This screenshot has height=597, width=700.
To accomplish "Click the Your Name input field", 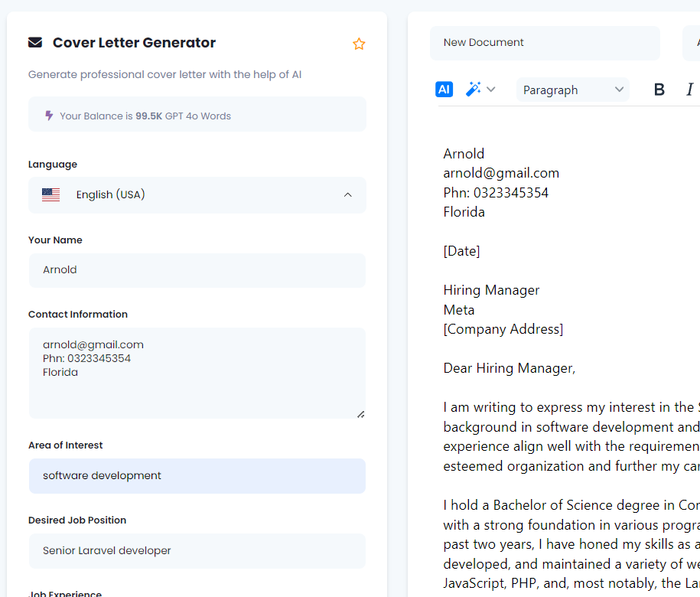I will tap(197, 270).
